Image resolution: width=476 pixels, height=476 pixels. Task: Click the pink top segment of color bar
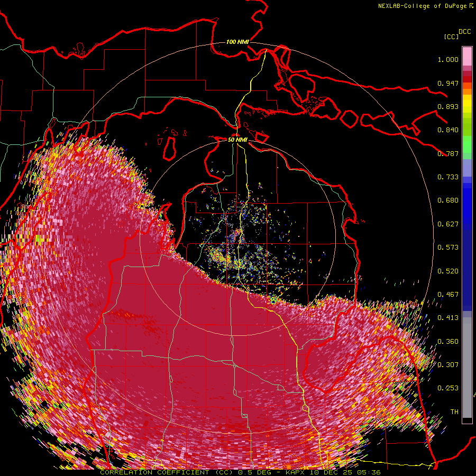[x=467, y=57]
